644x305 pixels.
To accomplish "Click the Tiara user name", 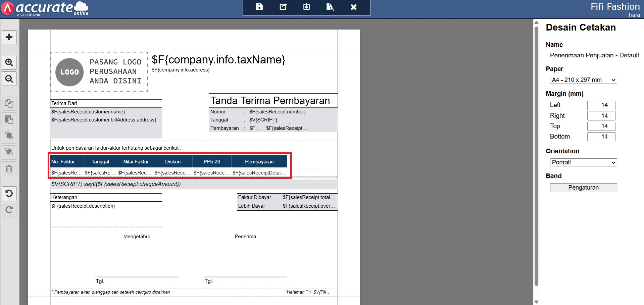I will coord(634,15).
